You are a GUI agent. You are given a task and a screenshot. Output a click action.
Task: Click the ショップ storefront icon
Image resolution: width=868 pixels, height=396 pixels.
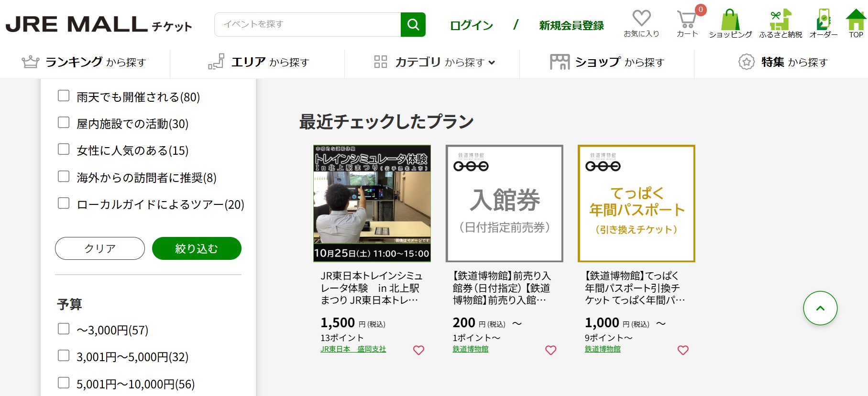(x=560, y=62)
